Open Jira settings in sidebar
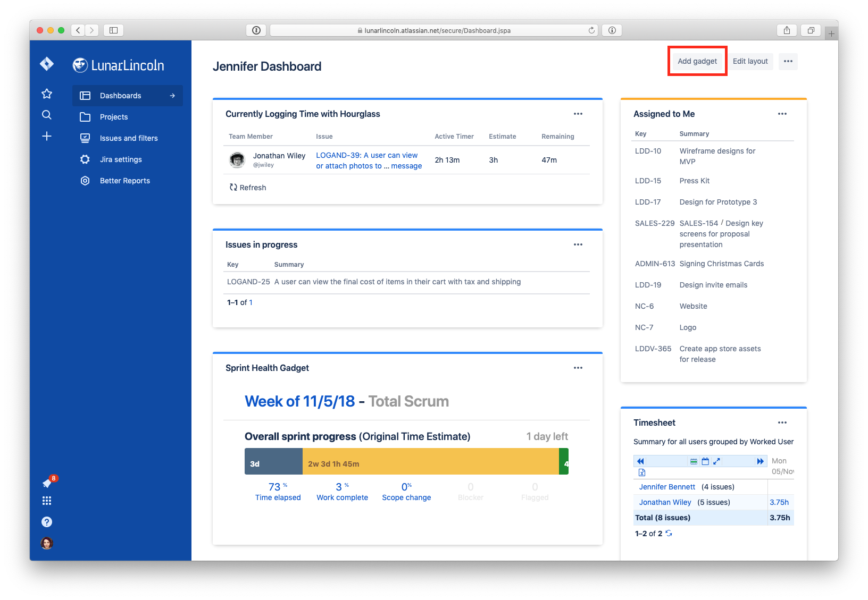 coord(128,159)
